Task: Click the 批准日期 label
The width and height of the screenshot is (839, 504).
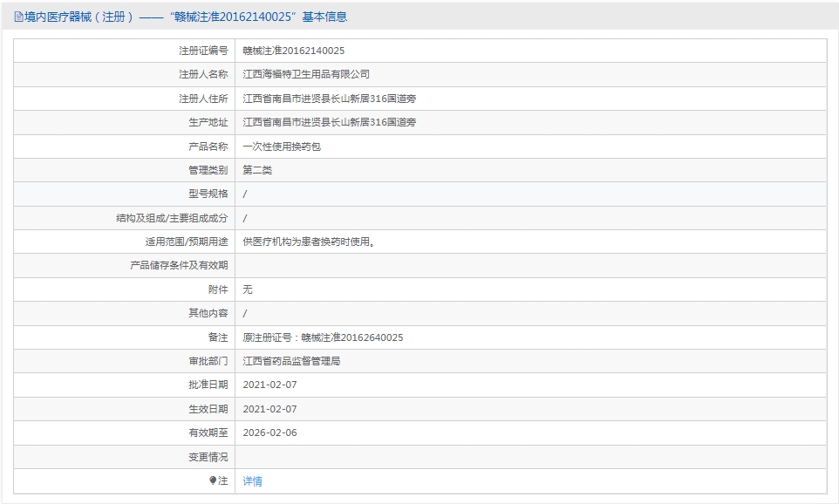Action: pyautogui.click(x=208, y=385)
